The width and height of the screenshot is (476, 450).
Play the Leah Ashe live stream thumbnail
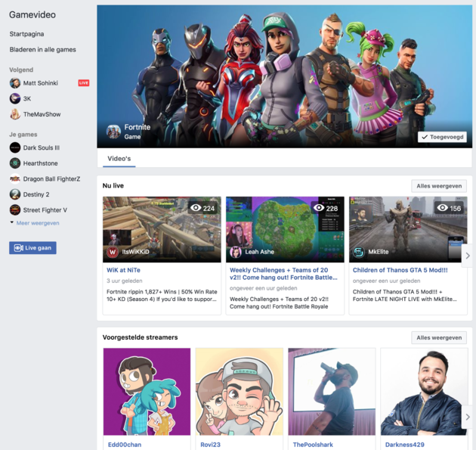coord(285,229)
